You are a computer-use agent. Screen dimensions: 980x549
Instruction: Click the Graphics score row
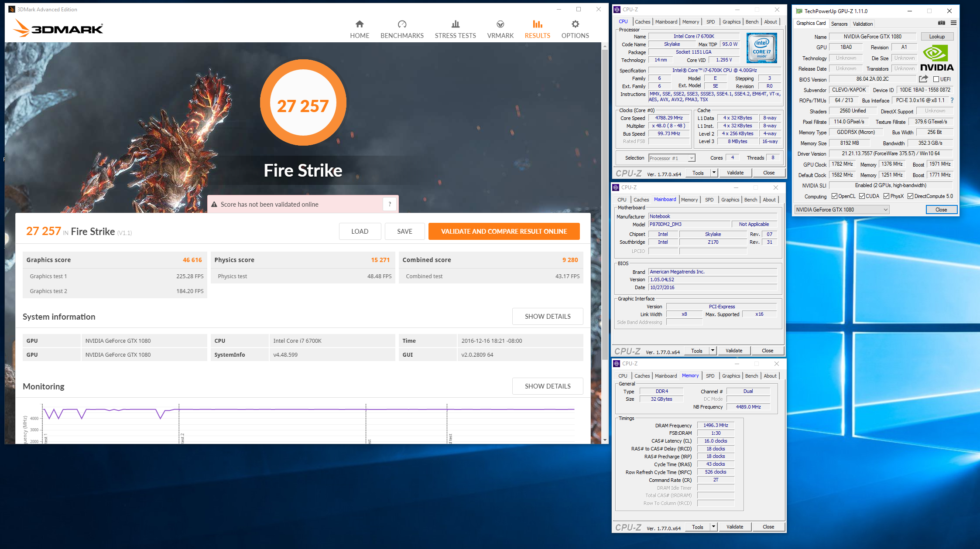point(114,260)
